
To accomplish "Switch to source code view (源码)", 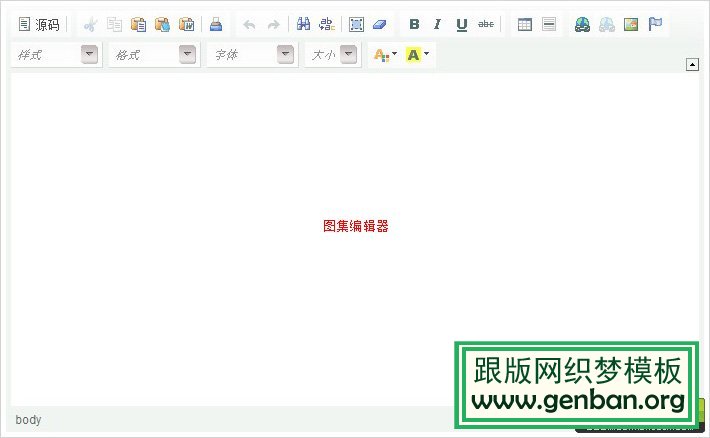I will coord(39,24).
